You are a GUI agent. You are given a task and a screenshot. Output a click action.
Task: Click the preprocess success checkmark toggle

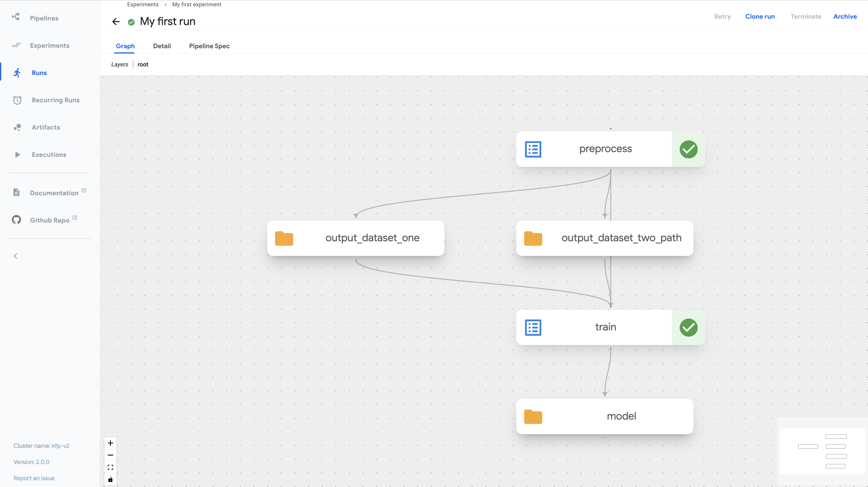pyautogui.click(x=688, y=149)
